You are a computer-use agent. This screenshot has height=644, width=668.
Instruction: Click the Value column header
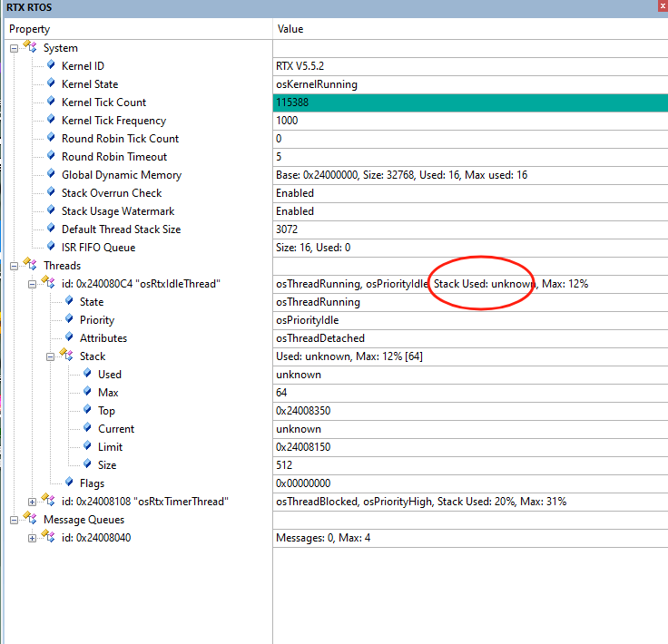pos(470,29)
